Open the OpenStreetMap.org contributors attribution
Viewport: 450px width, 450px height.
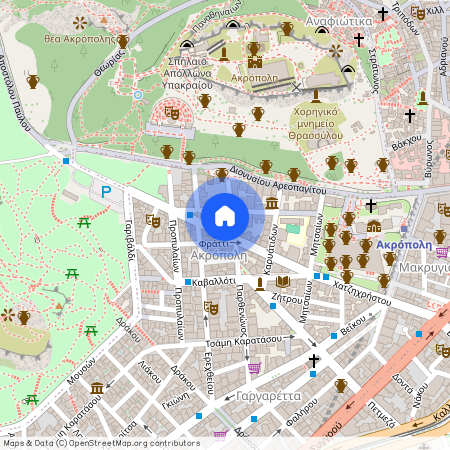point(134,443)
